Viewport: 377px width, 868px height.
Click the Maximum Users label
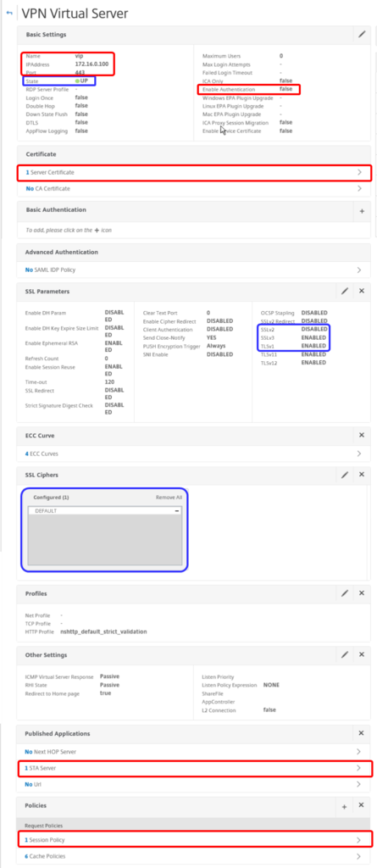[x=221, y=56]
